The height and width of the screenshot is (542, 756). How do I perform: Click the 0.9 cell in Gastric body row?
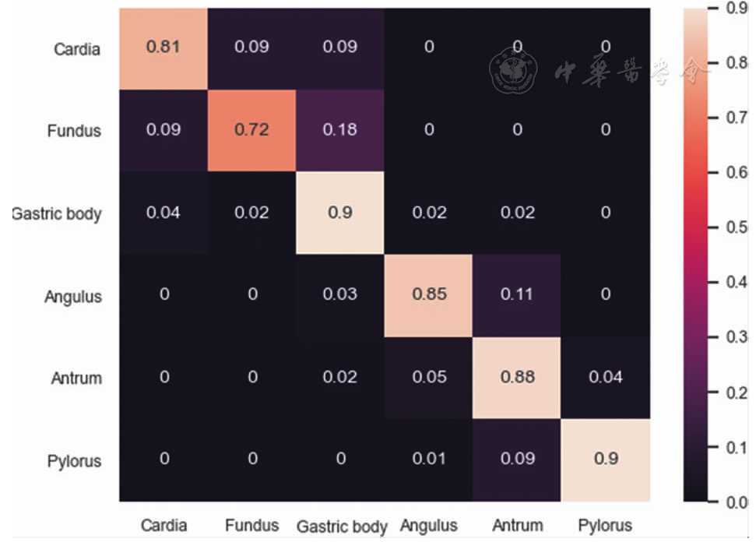click(340, 212)
